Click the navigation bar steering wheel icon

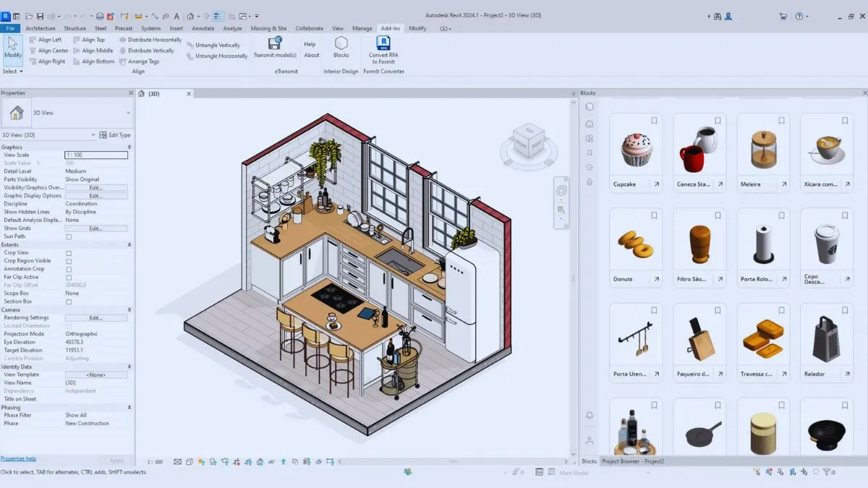[x=561, y=190]
